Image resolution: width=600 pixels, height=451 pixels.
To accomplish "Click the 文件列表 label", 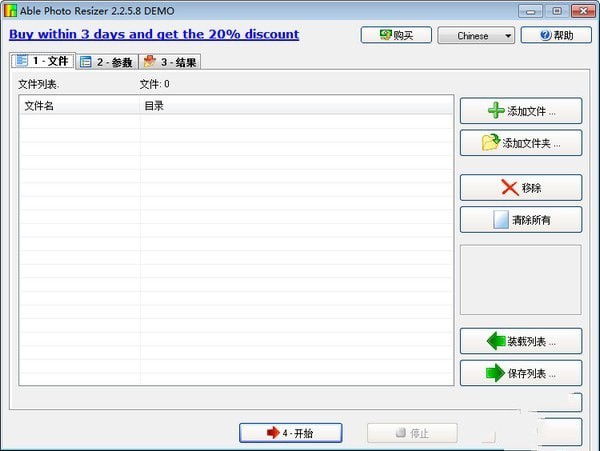I will 39,84.
